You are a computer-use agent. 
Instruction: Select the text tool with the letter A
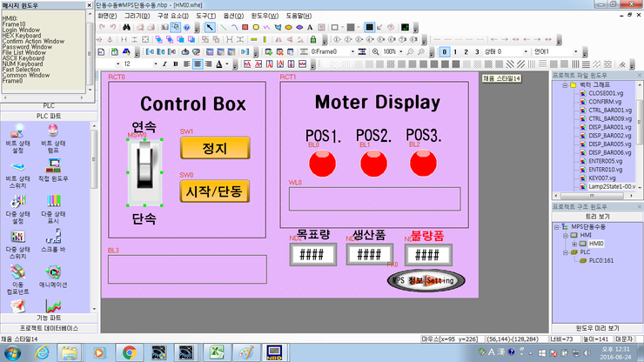(310, 28)
